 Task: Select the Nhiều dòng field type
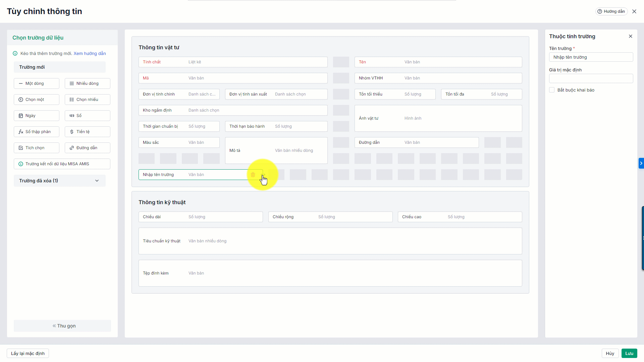(x=87, y=83)
